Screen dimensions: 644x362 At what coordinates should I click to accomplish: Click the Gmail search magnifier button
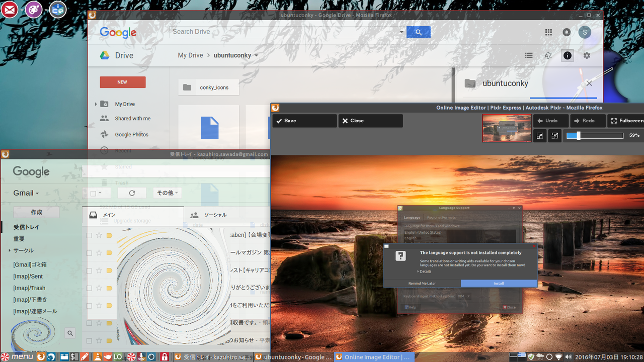(70, 333)
